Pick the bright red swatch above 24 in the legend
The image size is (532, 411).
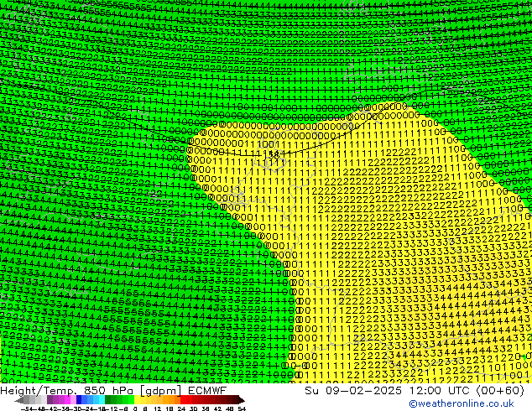pyautogui.click(x=183, y=400)
